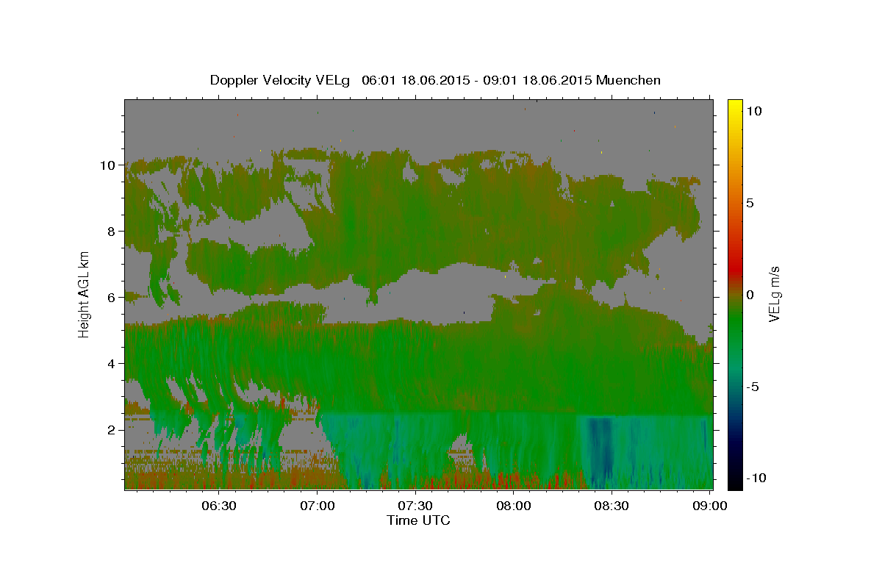This screenshot has height=588, width=882.
Task: Click the colorbar tick label -10
Action: coord(756,478)
